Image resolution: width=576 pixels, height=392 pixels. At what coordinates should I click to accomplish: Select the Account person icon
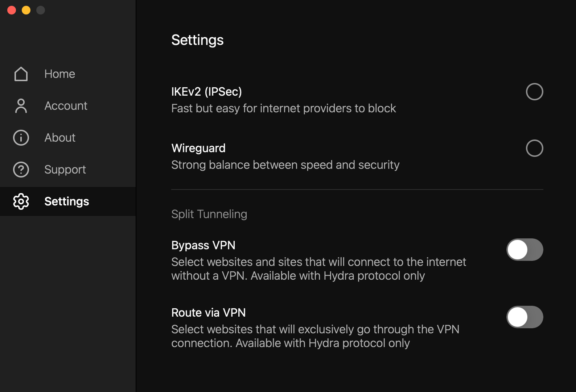point(21,105)
